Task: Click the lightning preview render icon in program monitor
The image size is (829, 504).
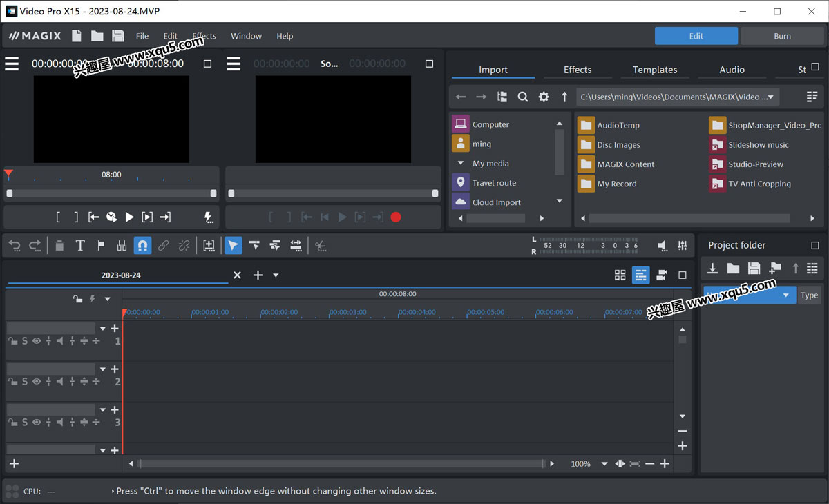Action: (x=209, y=217)
